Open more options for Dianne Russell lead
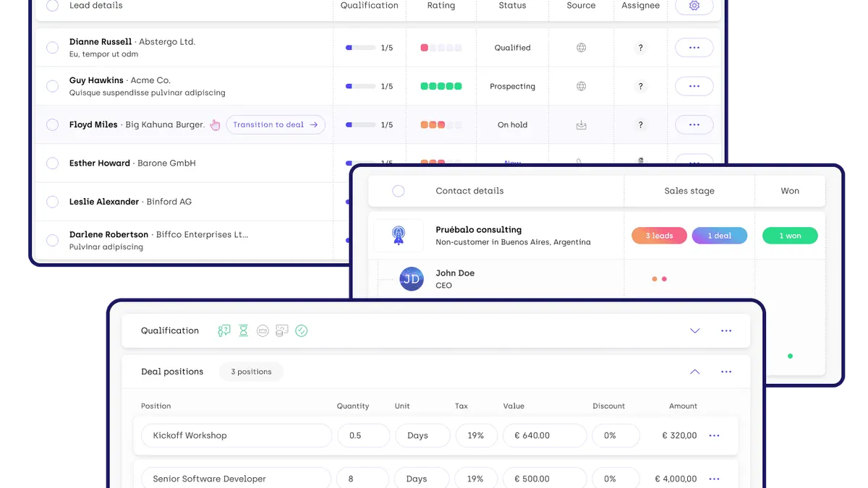 click(x=694, y=48)
